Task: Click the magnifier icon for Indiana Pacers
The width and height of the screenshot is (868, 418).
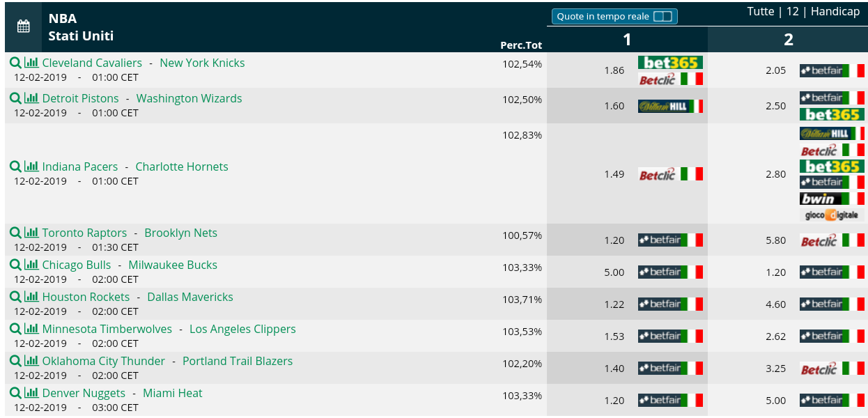Action: [x=15, y=167]
